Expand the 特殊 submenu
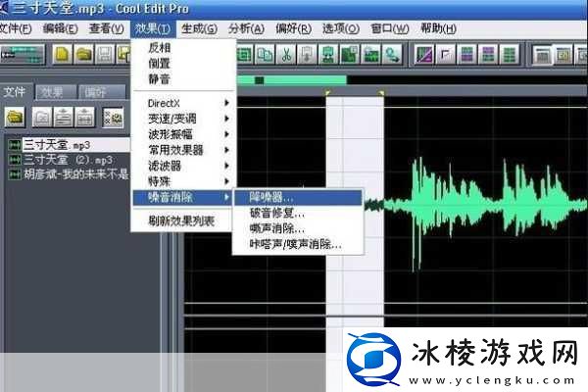 tap(183, 181)
